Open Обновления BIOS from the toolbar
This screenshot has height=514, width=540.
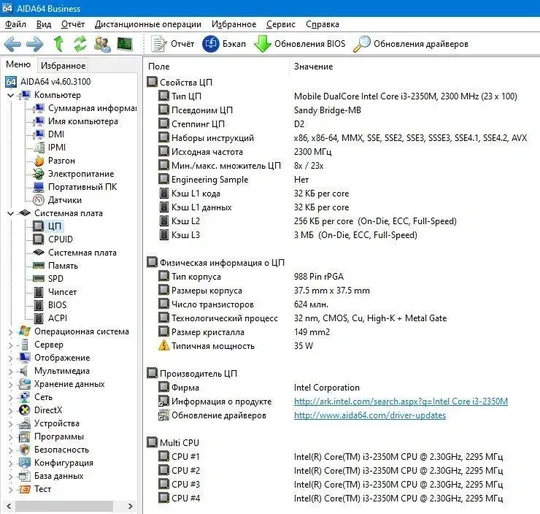[300, 44]
